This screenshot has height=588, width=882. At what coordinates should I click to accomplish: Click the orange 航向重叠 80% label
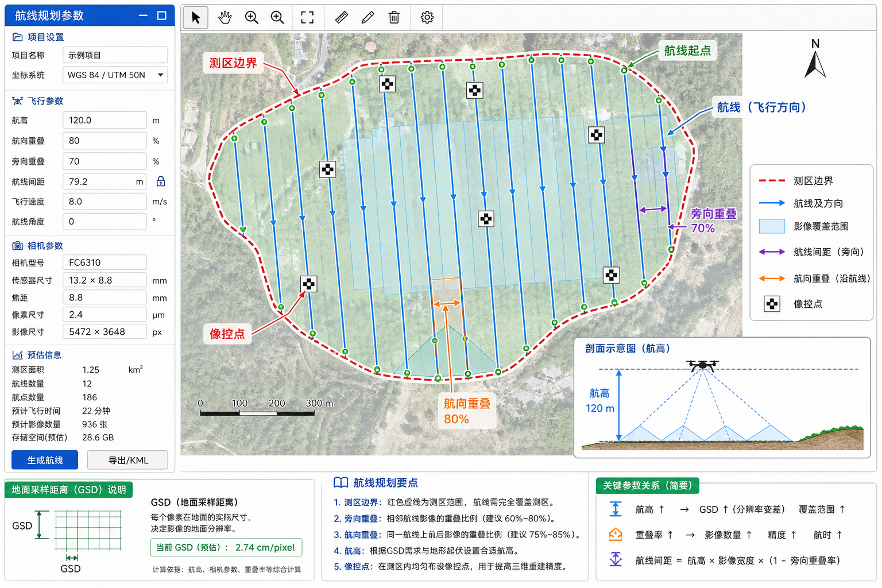coord(467,411)
